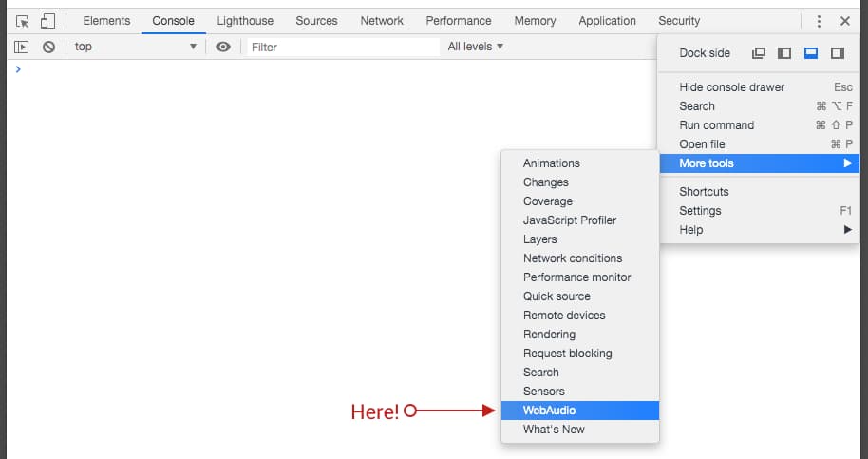The image size is (868, 459).
Task: Undock DevTools into a separate window
Action: (759, 53)
